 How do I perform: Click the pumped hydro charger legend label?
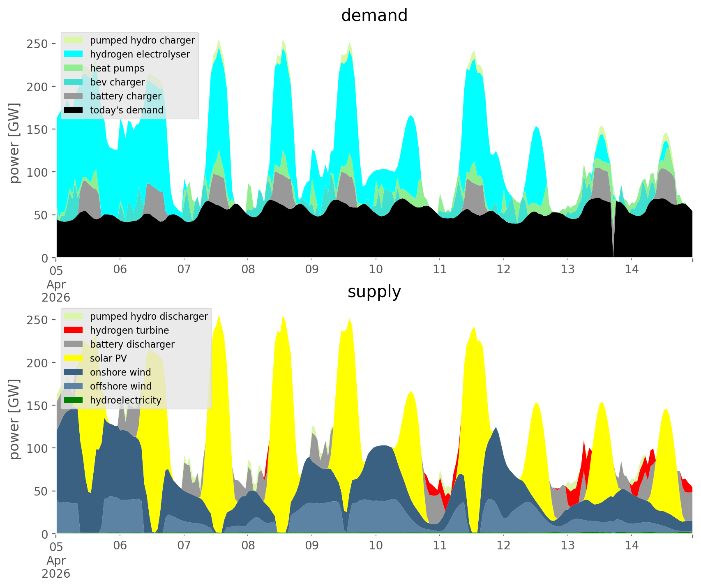(142, 40)
